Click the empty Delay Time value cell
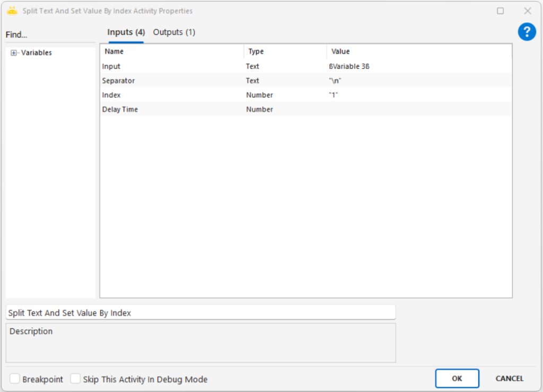Image resolution: width=543 pixels, height=392 pixels. [419, 109]
